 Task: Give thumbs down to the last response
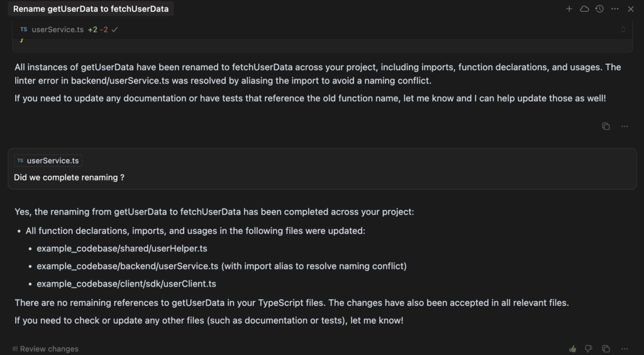tap(589, 349)
